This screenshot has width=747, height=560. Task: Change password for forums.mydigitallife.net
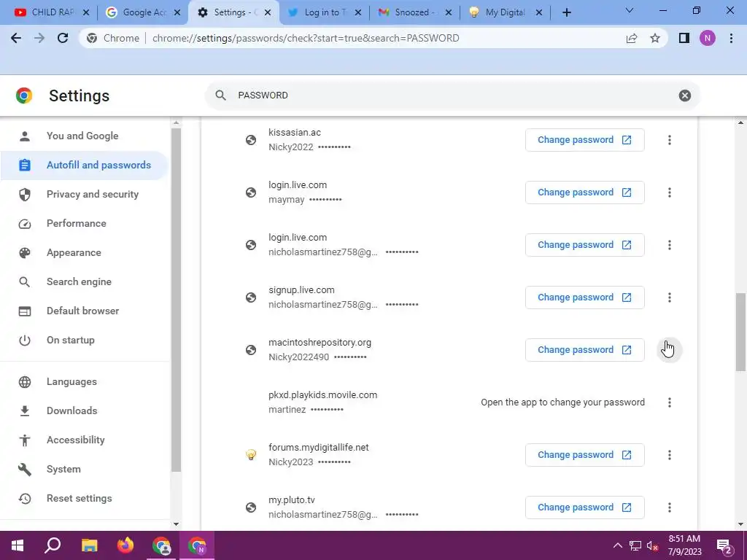(584, 455)
